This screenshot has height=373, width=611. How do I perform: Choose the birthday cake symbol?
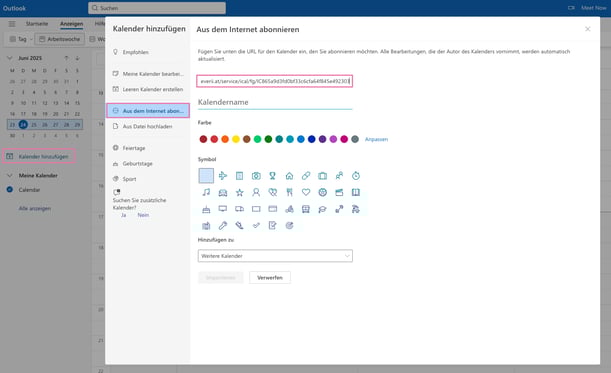point(206,209)
